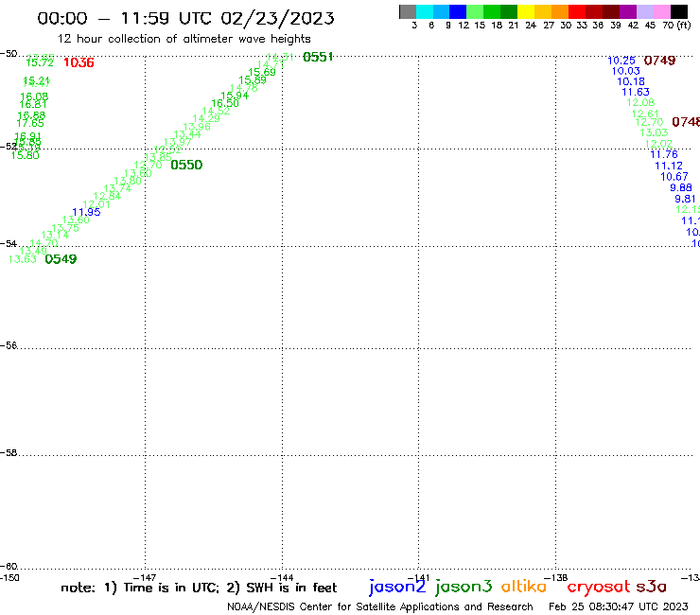Click the purple swatch in the legend
This screenshot has width=700, height=615.
[x=628, y=11]
